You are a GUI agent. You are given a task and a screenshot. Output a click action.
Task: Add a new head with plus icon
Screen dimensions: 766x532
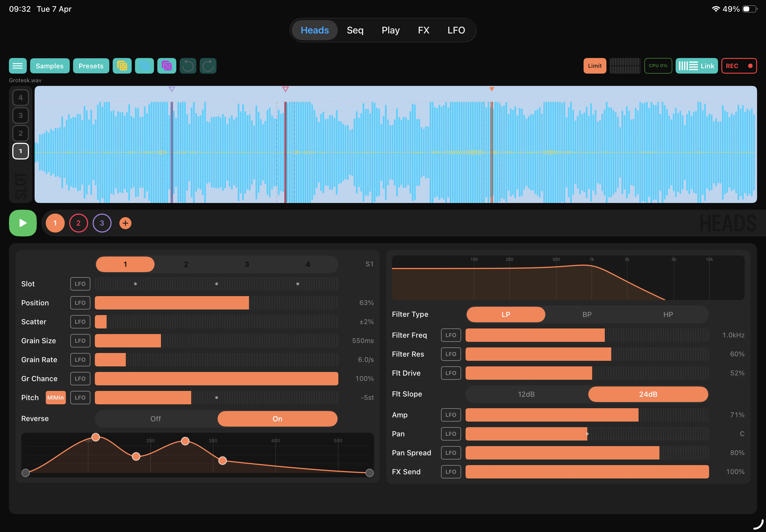click(125, 223)
